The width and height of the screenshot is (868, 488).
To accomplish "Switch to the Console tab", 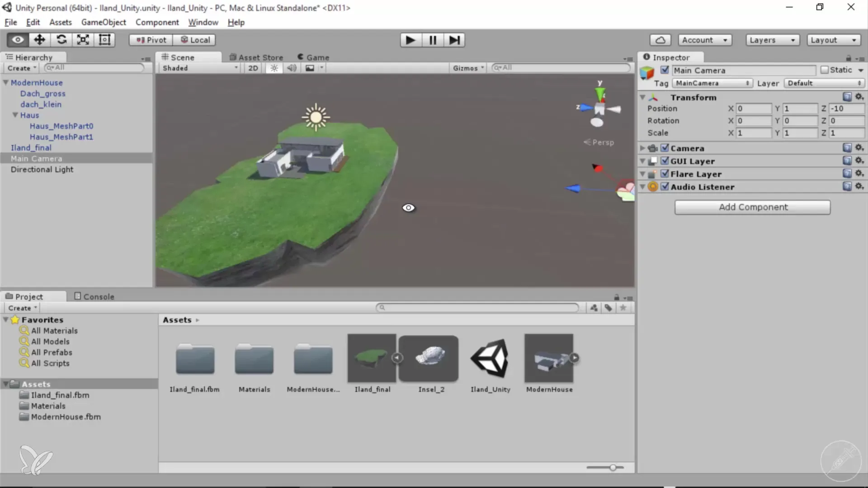I will tap(94, 296).
